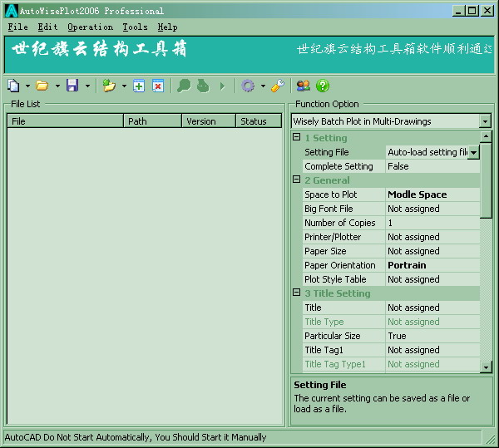Image resolution: width=499 pixels, height=448 pixels.
Task: Click the green play arrow icon
Action: point(222,86)
